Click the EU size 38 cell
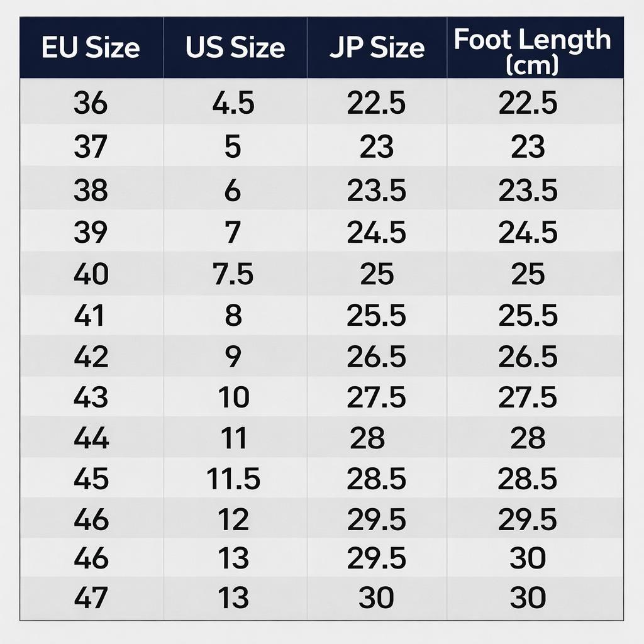Screen dimensions: 644x644 pos(91,190)
